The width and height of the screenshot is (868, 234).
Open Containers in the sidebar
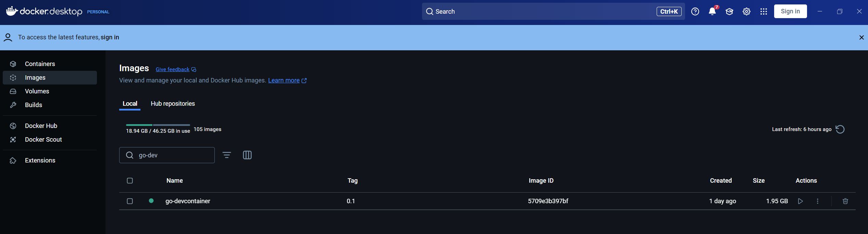coord(50,64)
